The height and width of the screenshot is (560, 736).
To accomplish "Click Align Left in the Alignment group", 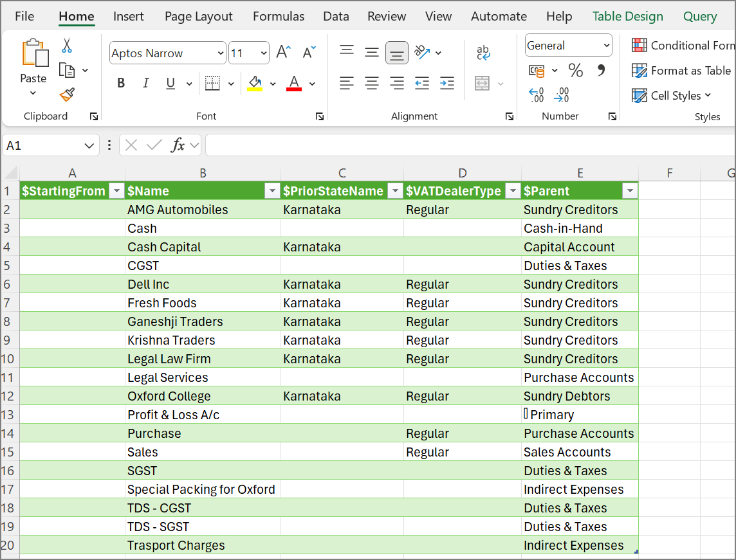I will coord(347,84).
